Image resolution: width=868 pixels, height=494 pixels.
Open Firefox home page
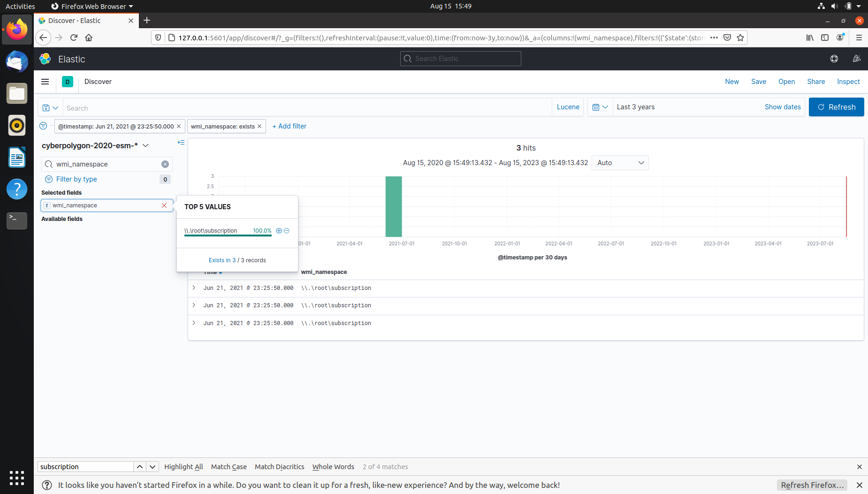click(x=89, y=38)
